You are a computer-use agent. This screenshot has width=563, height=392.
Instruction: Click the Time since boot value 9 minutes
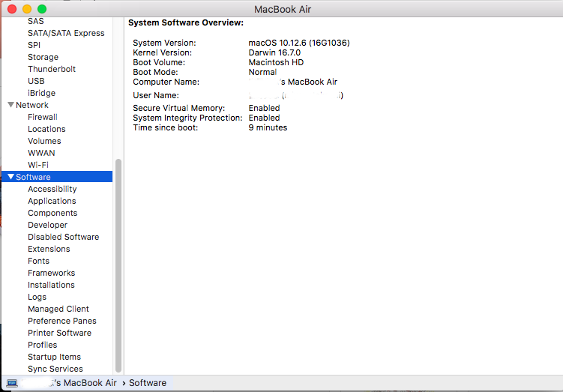[268, 127]
